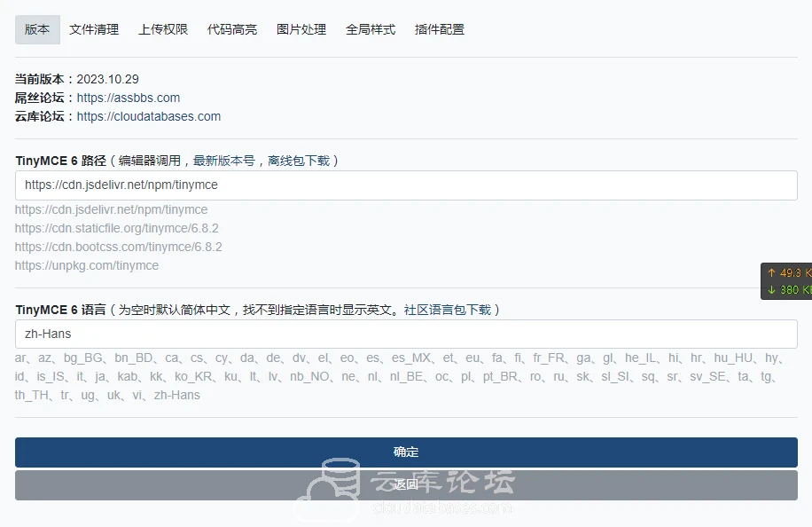
Task: Click the fr_FR language code
Action: pyautogui.click(x=549, y=358)
